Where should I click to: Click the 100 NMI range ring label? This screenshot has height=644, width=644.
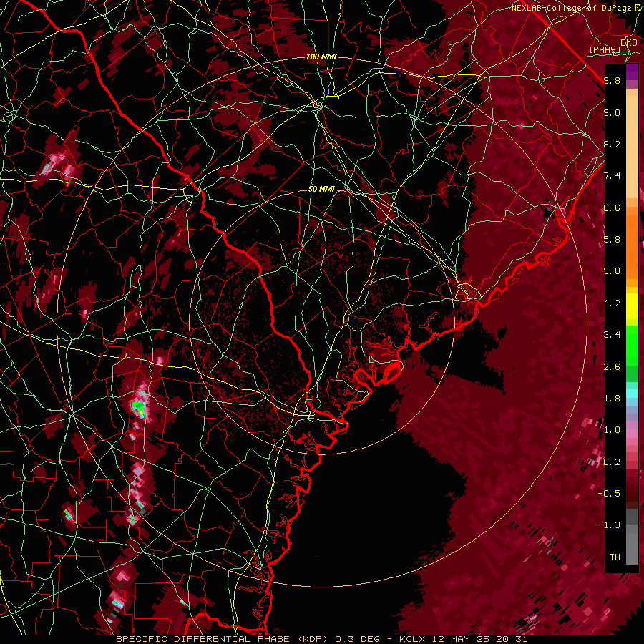(321, 57)
